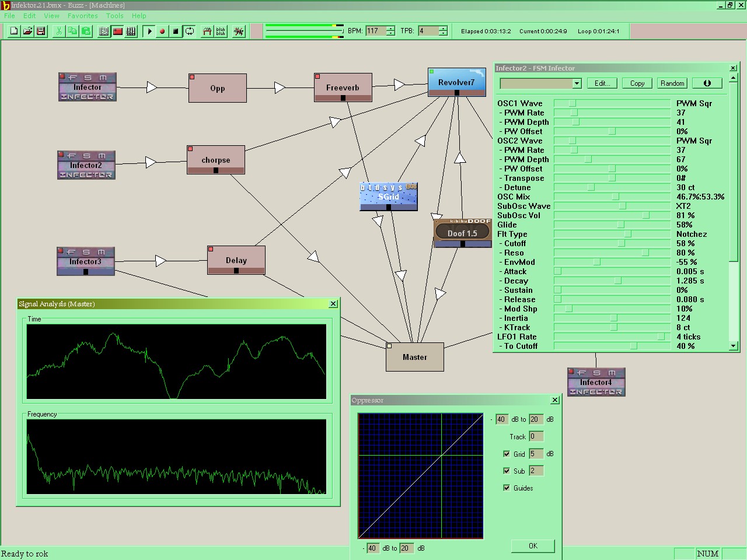Click the Cutoff parameter slider

612,243
